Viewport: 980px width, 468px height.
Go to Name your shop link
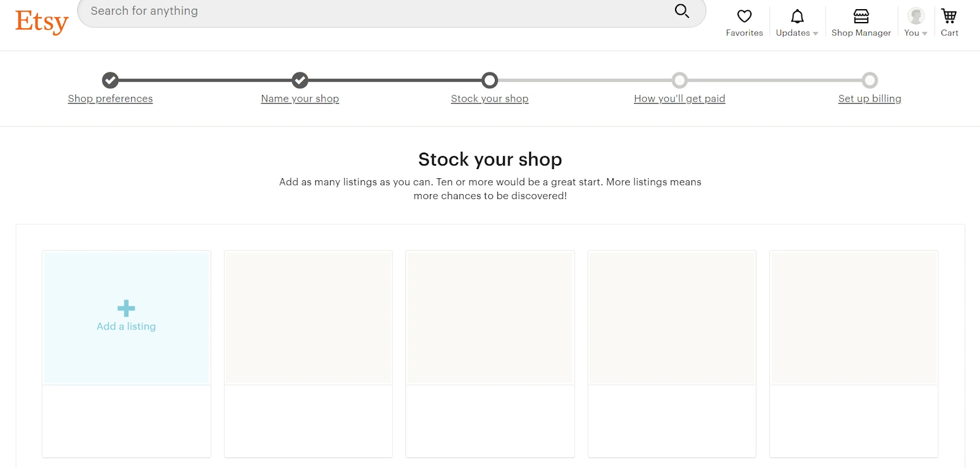300,99
